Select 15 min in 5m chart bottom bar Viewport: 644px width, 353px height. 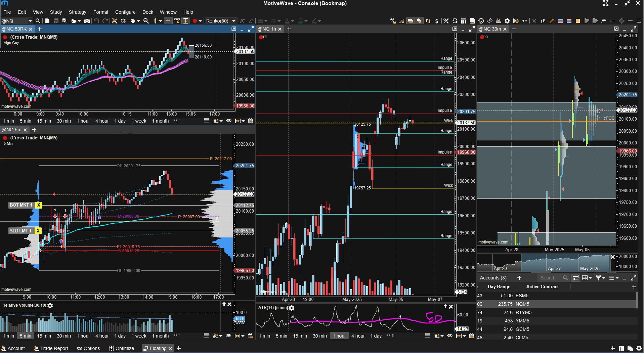(44, 336)
